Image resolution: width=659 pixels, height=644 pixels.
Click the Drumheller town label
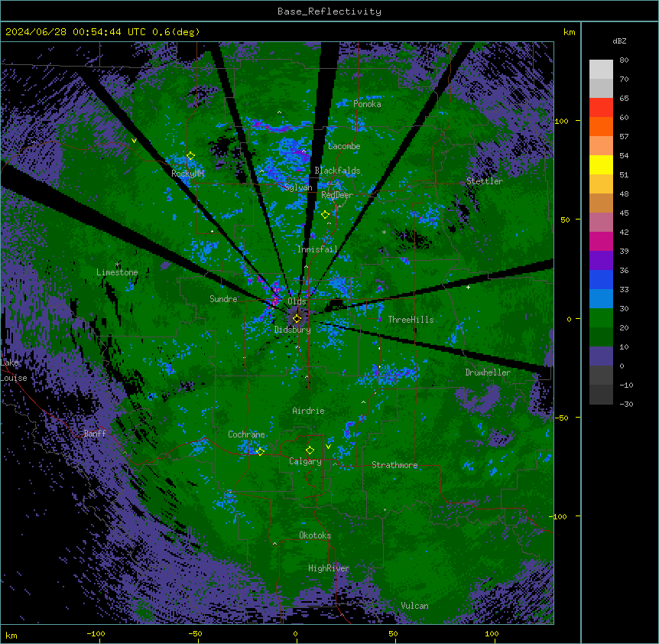488,372
